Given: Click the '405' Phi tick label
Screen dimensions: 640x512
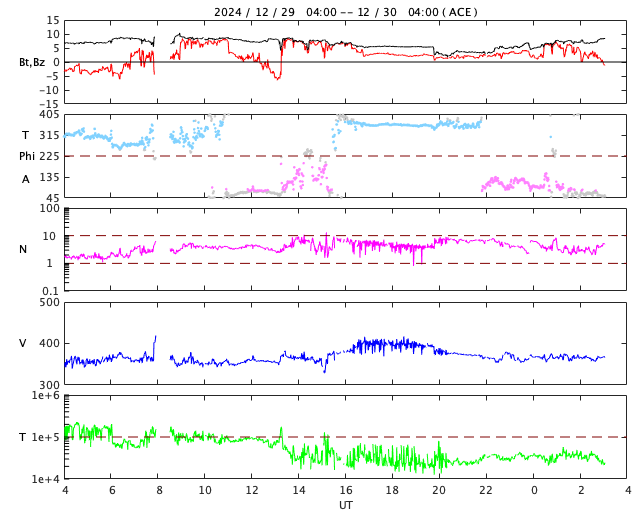Looking at the screenshot, I should tap(49, 115).
